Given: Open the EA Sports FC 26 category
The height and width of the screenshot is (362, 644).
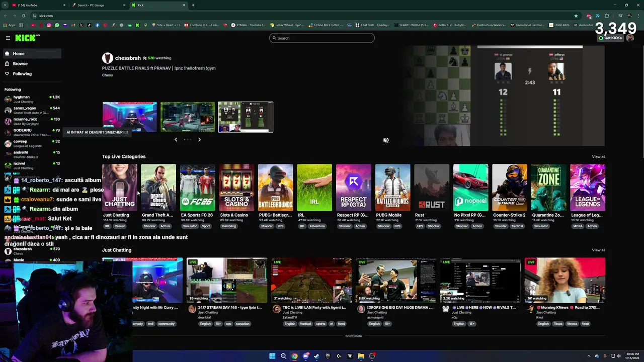Looking at the screenshot, I should click(x=197, y=188).
